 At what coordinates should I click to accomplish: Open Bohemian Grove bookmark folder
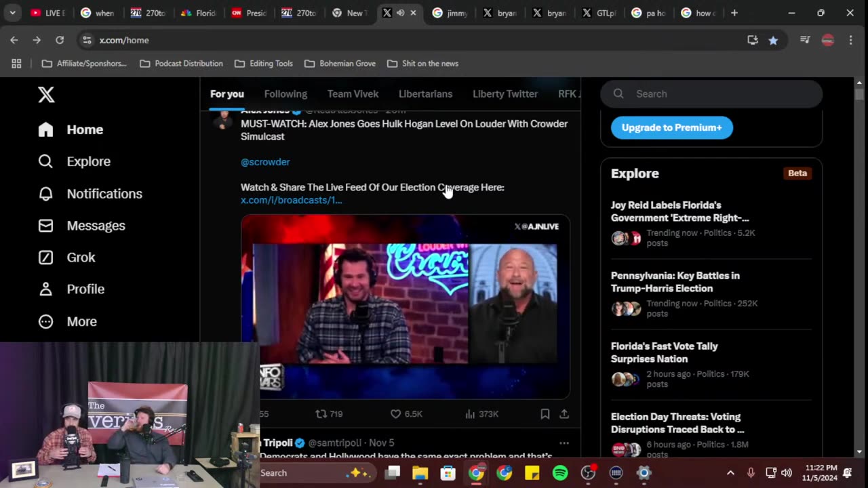pos(340,63)
